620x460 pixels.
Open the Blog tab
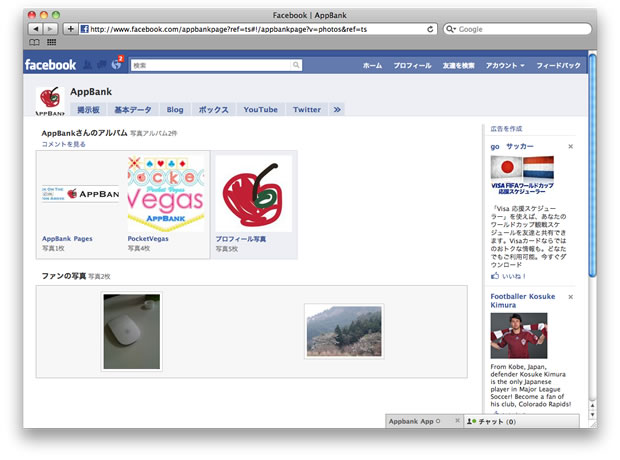coord(175,110)
